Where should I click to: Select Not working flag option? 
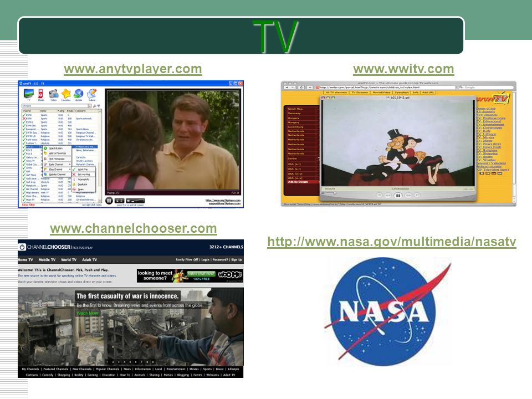[84, 175]
